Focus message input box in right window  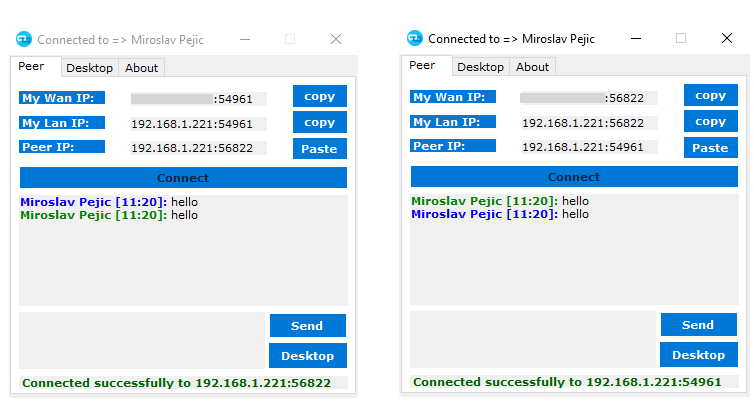(533, 339)
